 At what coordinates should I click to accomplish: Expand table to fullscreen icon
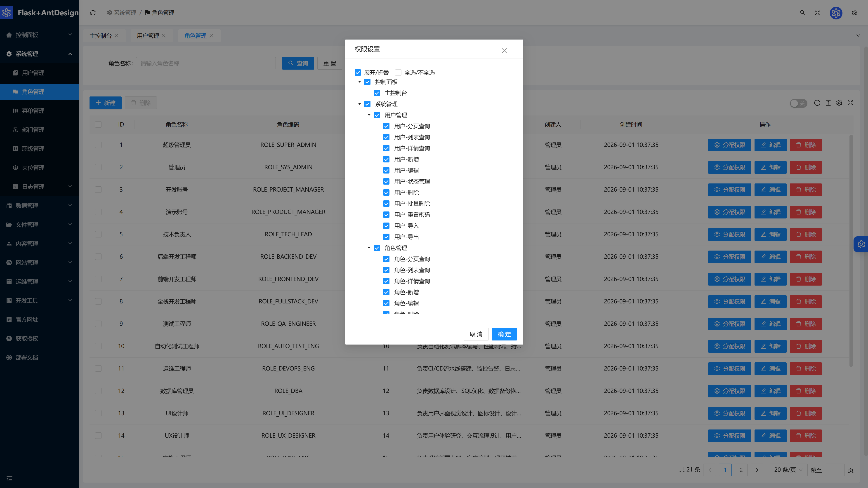click(850, 103)
